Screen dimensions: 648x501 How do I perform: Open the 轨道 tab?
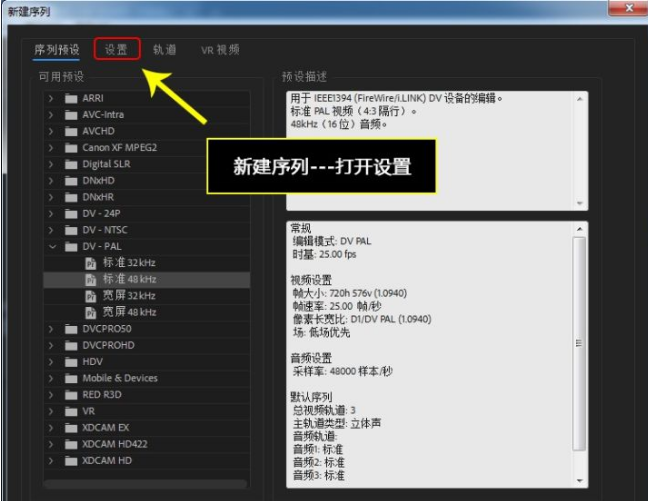pos(165,49)
